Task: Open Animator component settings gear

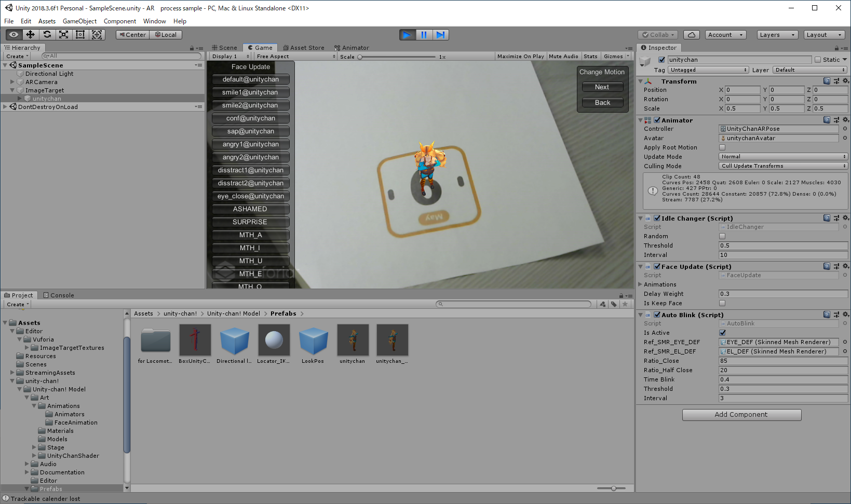Action: [845, 120]
